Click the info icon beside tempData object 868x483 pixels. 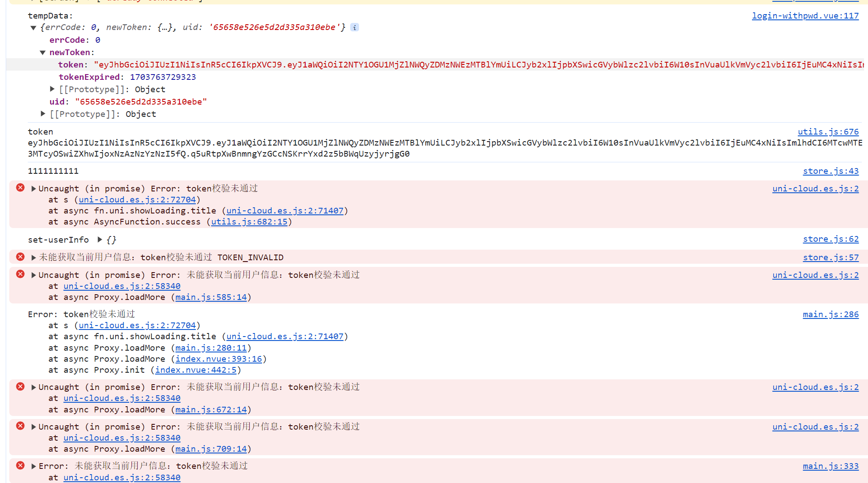355,27
